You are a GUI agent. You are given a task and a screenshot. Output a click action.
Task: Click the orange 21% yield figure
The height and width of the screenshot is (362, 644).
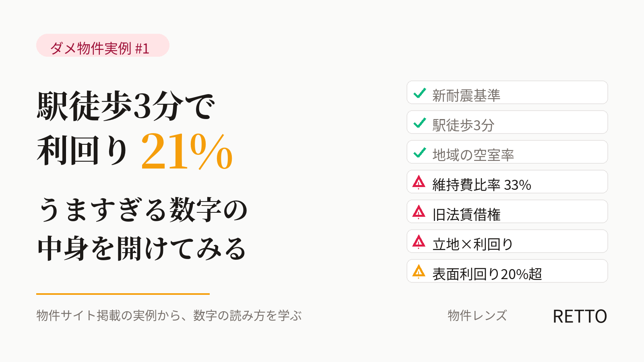187,152
